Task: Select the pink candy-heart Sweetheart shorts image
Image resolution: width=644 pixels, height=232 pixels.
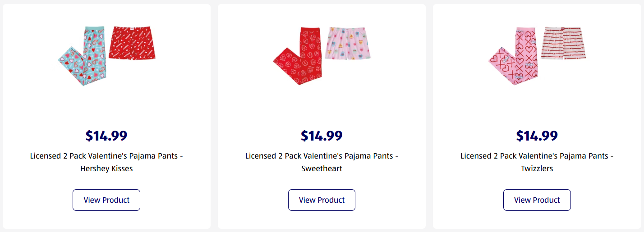Action: pyautogui.click(x=348, y=43)
